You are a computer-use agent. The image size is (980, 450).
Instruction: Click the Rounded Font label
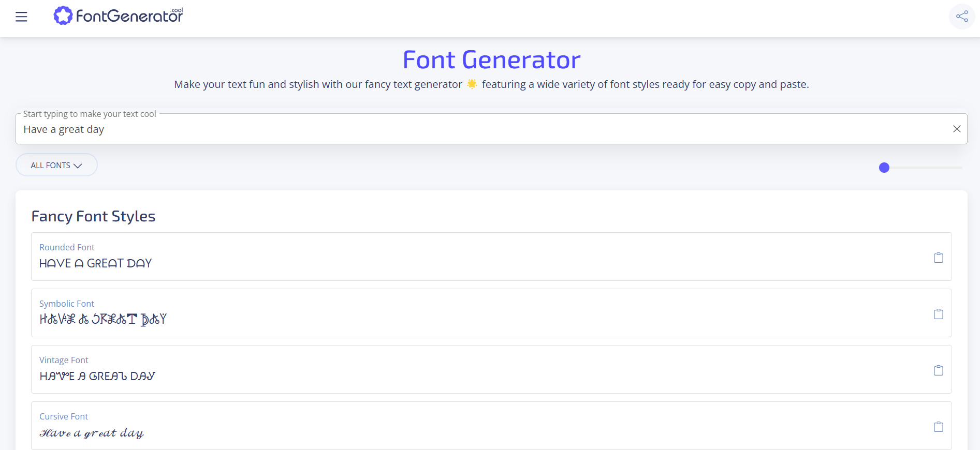tap(67, 247)
